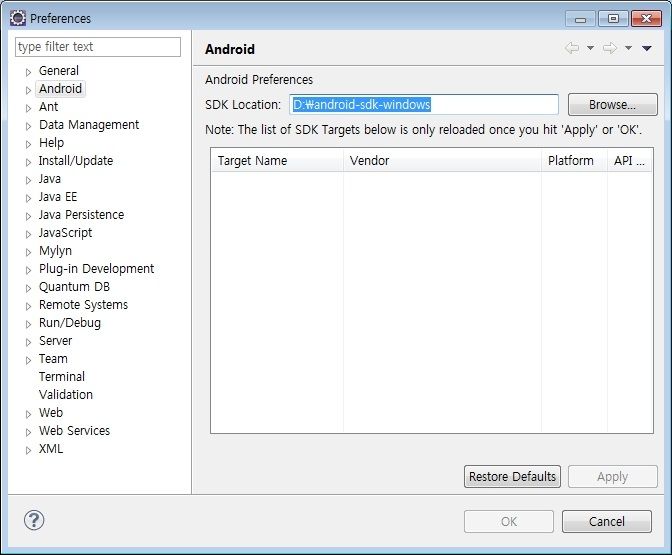The width and height of the screenshot is (672, 555).
Task: Click the SDK Location text field
Action: 424,105
